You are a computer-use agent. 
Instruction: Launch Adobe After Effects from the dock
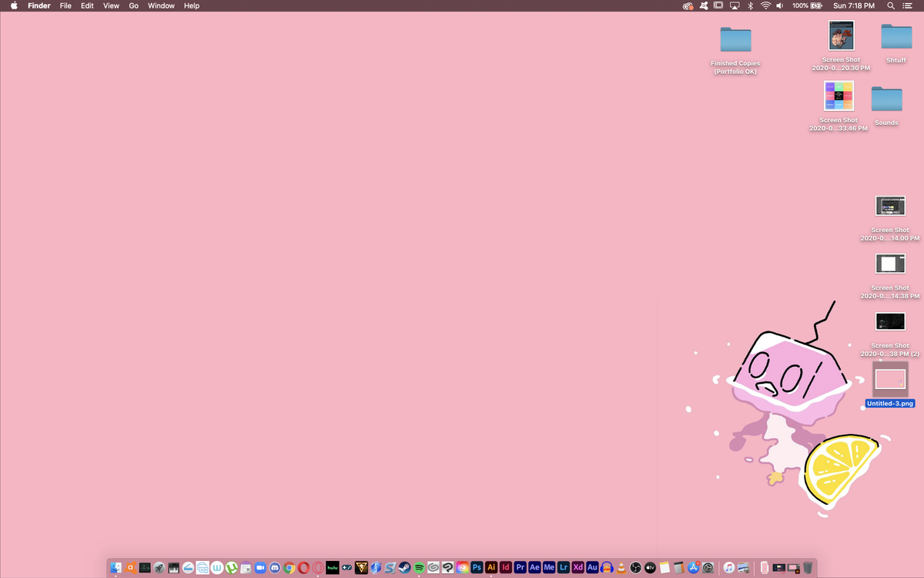click(535, 568)
